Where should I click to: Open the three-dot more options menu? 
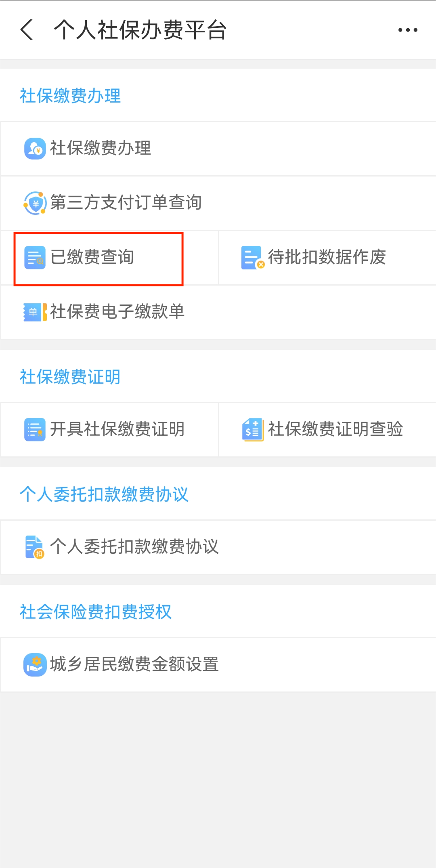click(408, 30)
